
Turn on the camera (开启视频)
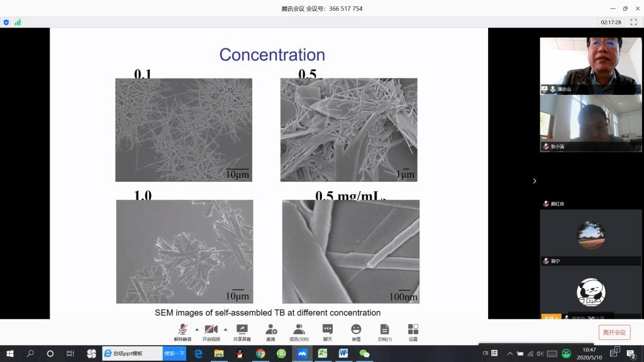tap(211, 331)
